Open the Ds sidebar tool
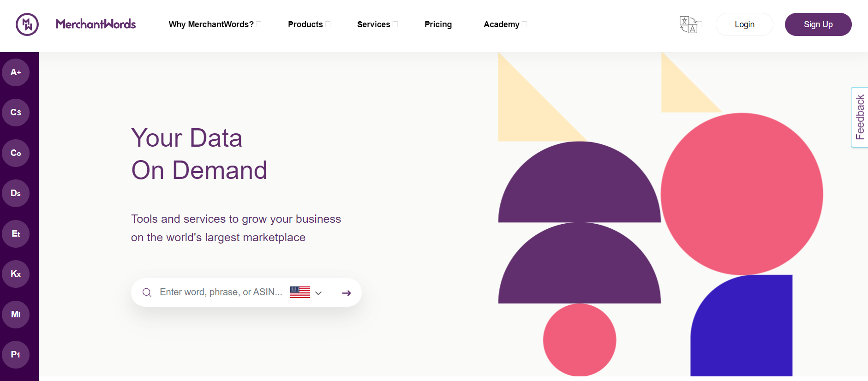Screen dimensions: 868x381 point(16,193)
